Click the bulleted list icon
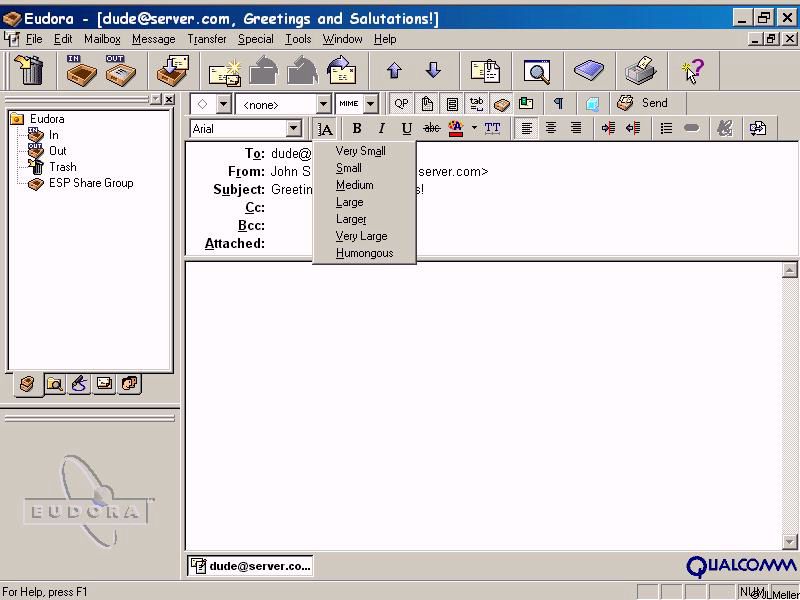The width and height of the screenshot is (800, 600). (666, 128)
